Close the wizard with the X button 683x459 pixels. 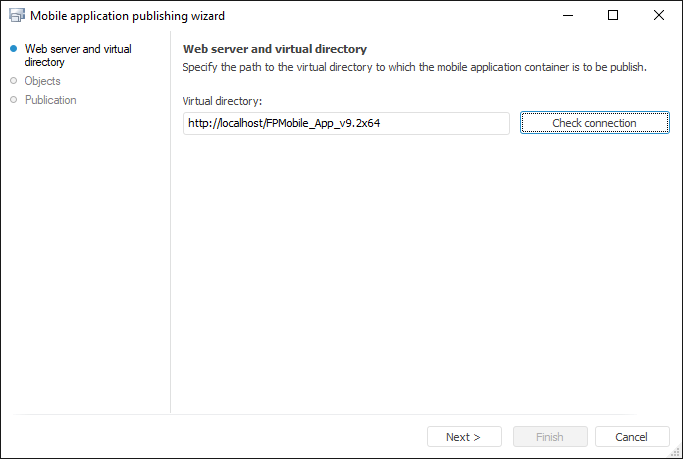click(x=659, y=16)
